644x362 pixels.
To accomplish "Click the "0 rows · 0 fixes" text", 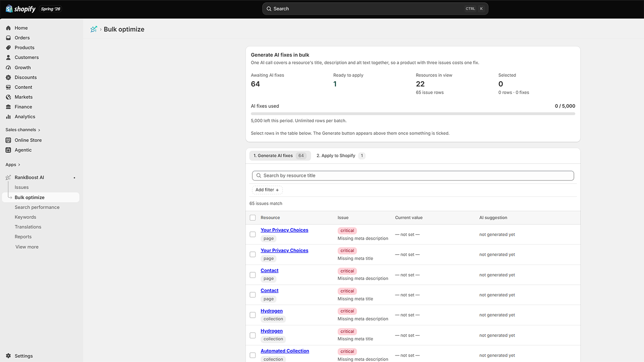I will (x=514, y=93).
